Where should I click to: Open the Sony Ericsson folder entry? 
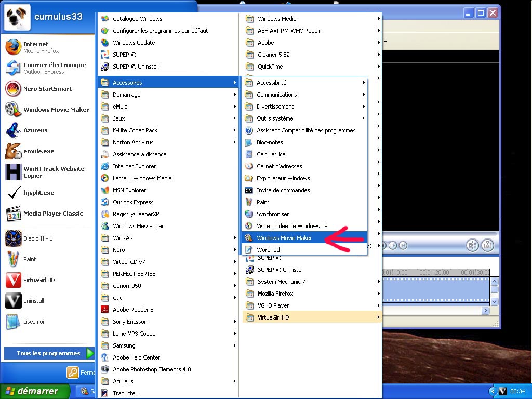coord(168,321)
